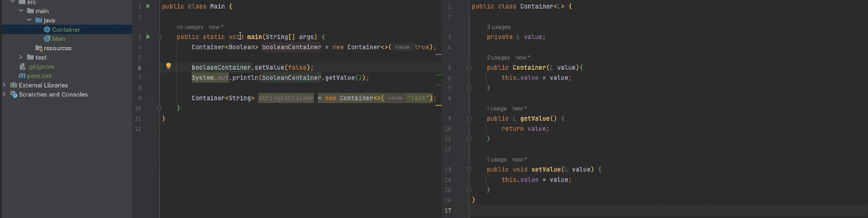The image size is (868, 218).
Task: Expand the test folder chevron
Action: [21, 57]
